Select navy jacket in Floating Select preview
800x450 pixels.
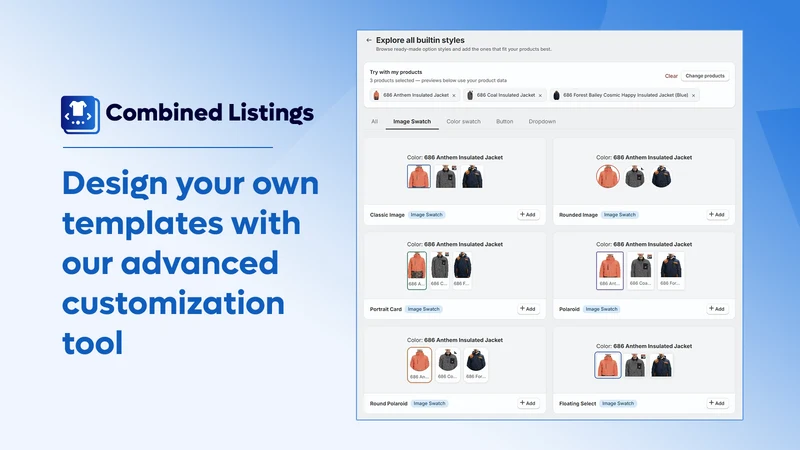coord(661,365)
